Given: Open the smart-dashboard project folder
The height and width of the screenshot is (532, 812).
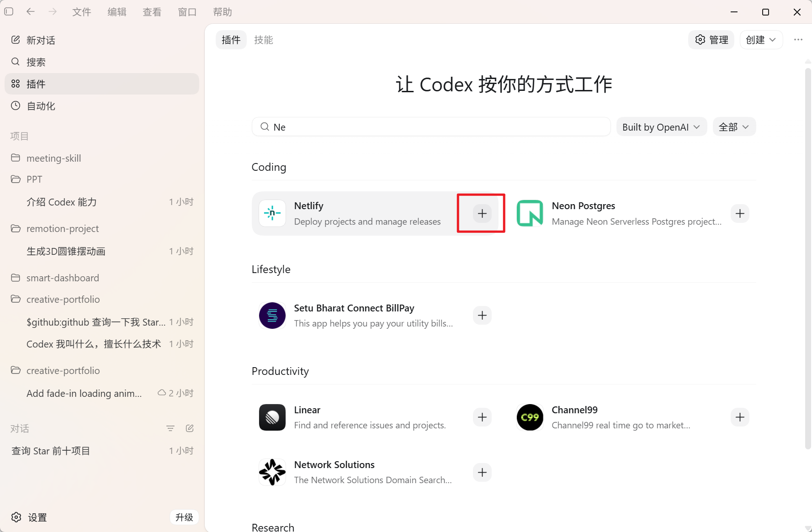Looking at the screenshot, I should click(102, 278).
